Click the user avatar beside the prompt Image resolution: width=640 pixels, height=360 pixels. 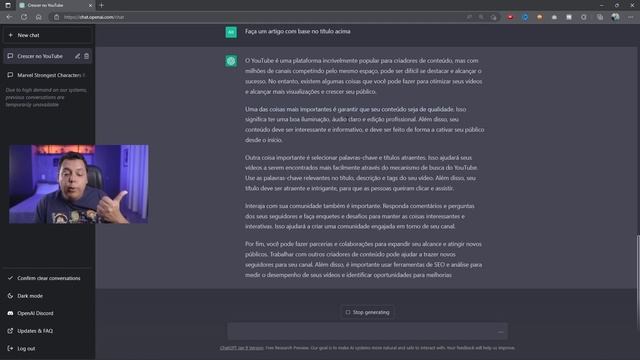[x=231, y=32]
